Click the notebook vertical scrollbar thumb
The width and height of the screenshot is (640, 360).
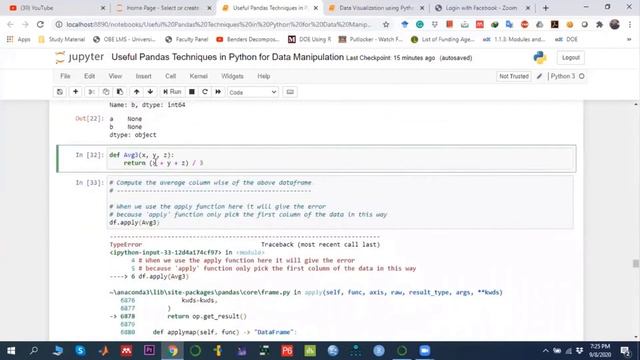click(636, 263)
